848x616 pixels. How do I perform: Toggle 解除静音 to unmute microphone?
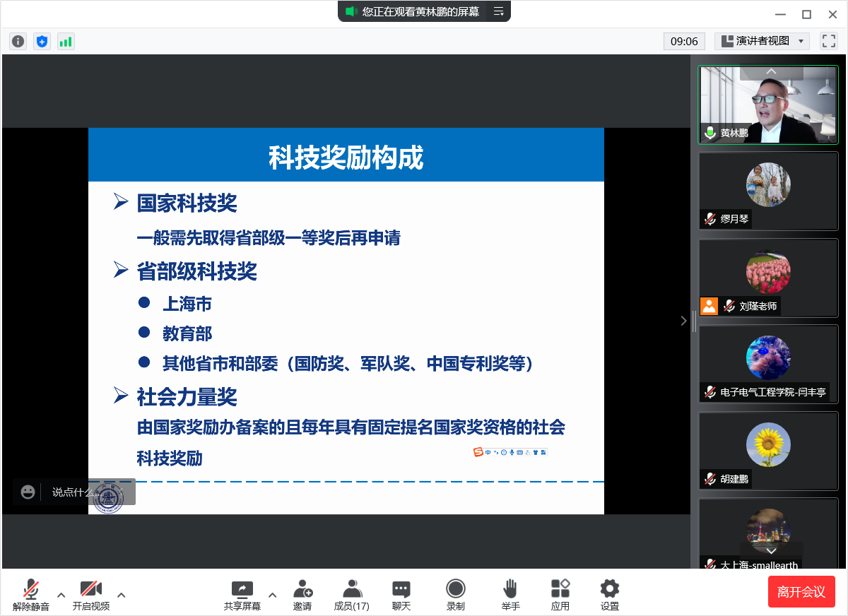point(30,595)
